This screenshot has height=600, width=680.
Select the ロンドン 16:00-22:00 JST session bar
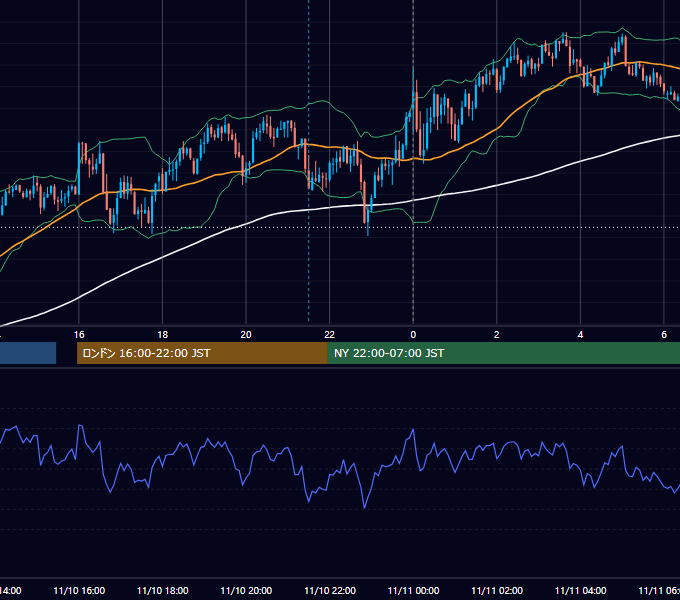[202, 353]
